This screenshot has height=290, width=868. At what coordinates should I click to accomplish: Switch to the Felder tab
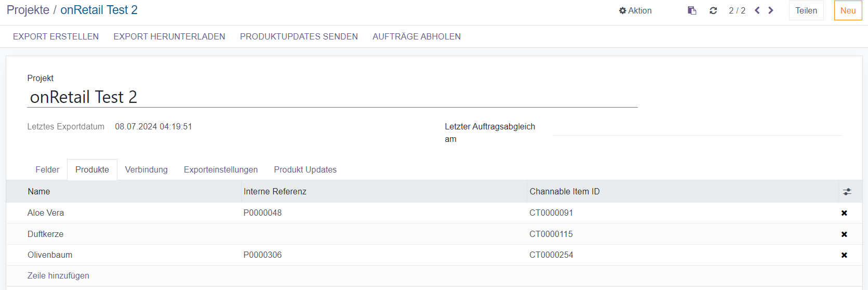(47, 170)
